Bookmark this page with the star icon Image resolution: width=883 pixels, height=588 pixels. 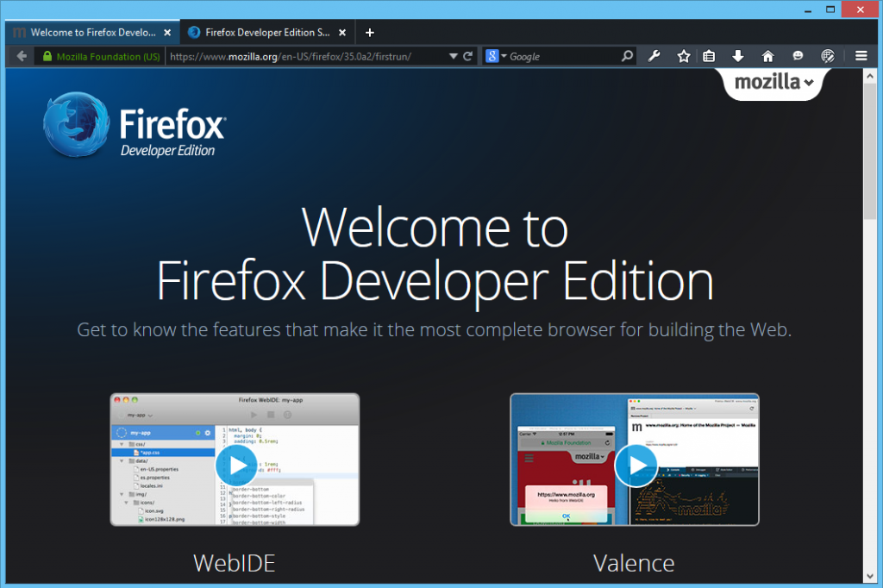coord(684,56)
